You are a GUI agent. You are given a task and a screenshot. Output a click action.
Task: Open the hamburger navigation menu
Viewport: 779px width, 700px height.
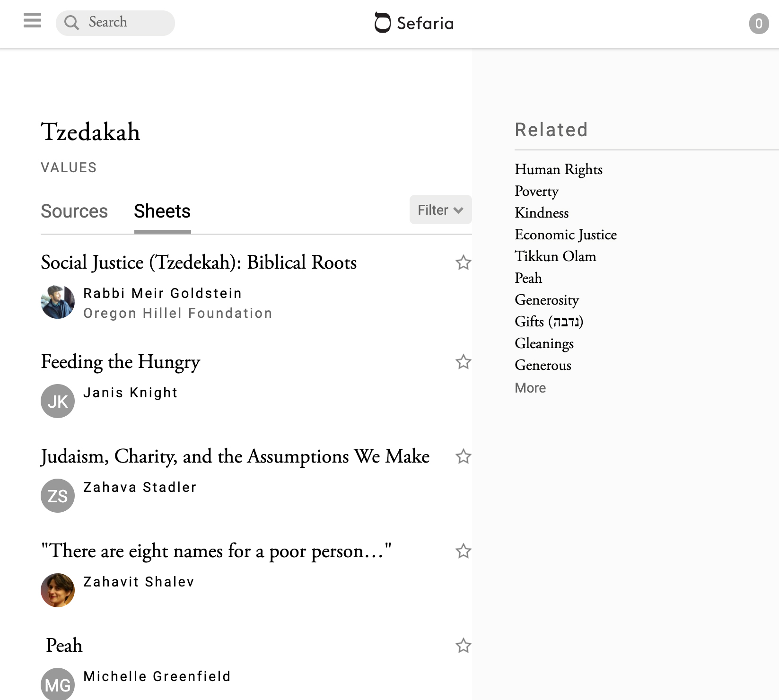(x=32, y=21)
